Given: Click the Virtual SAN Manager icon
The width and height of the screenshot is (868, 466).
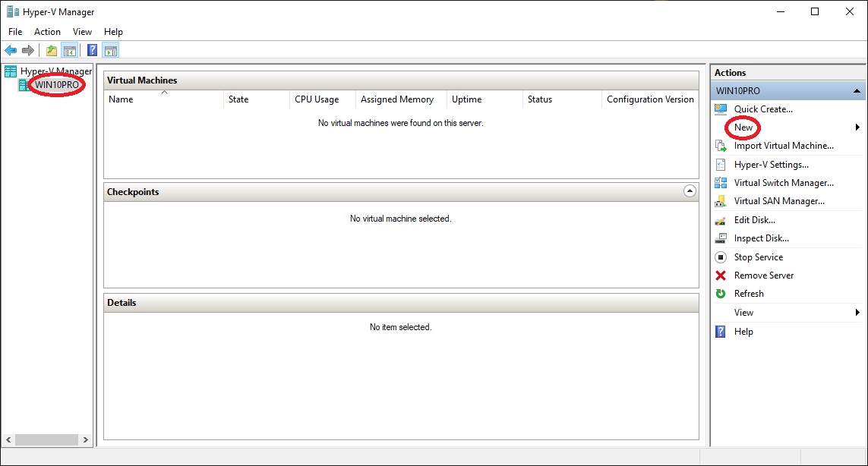Looking at the screenshot, I should coord(721,201).
